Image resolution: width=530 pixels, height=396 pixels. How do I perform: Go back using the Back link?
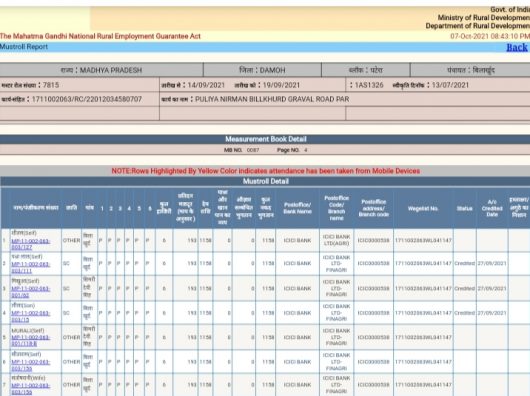516,47
